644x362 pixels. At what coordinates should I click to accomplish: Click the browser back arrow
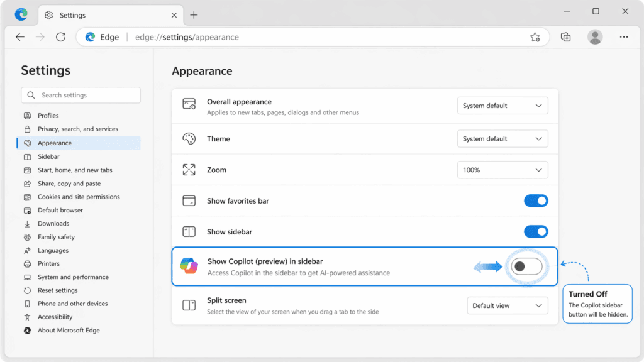pyautogui.click(x=20, y=37)
